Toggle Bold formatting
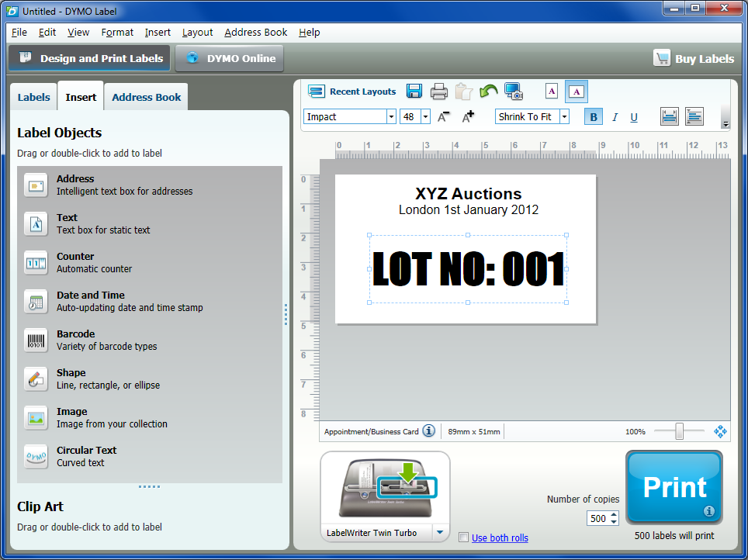This screenshot has height=560, width=748. (x=594, y=117)
